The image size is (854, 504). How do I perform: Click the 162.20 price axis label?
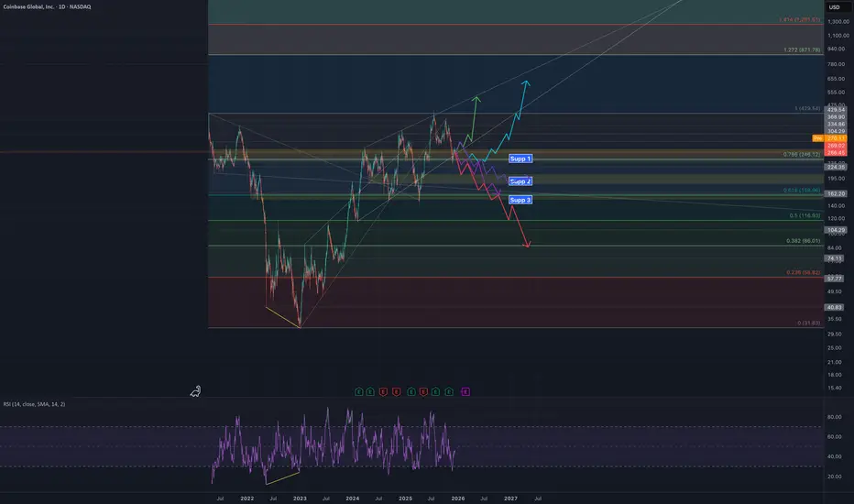(x=836, y=193)
